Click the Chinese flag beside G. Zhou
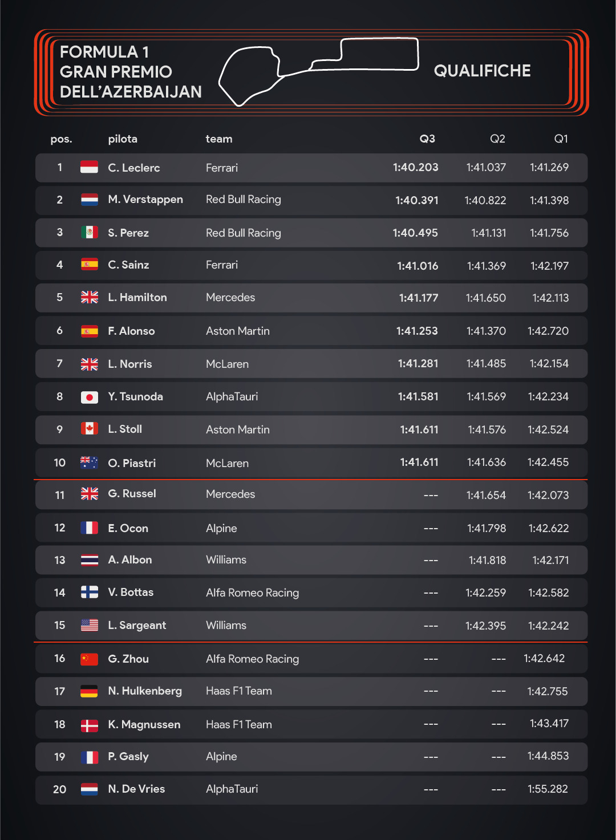The height and width of the screenshot is (840, 616). click(x=89, y=659)
